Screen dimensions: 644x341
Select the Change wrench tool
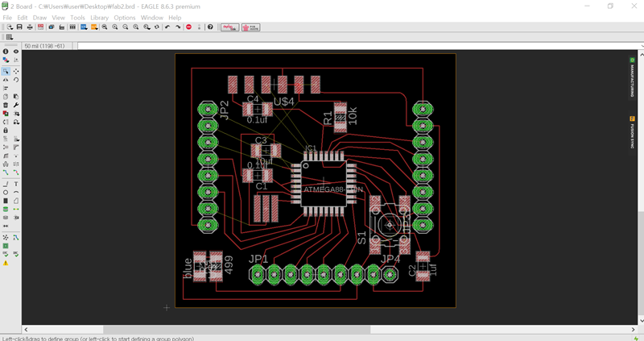tap(16, 106)
